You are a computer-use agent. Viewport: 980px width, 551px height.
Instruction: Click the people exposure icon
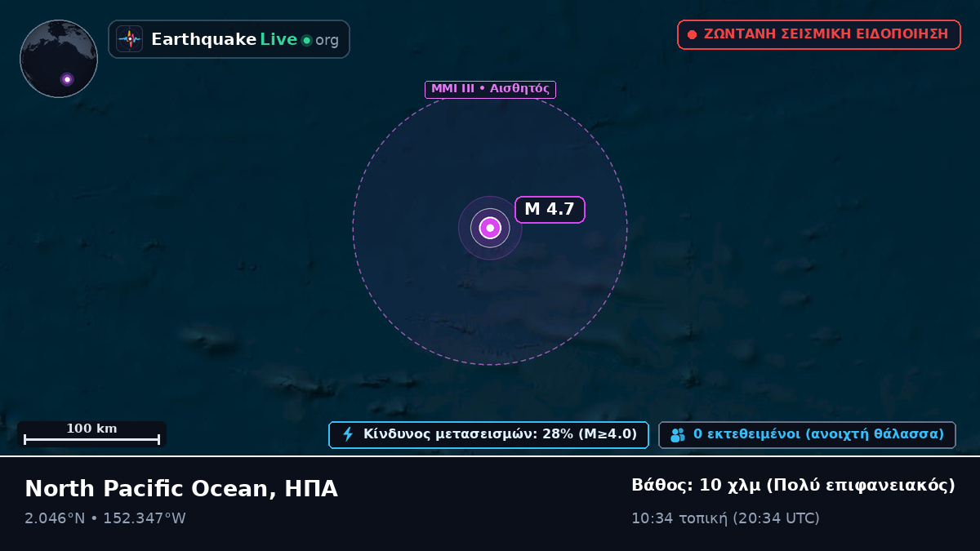pos(678,435)
